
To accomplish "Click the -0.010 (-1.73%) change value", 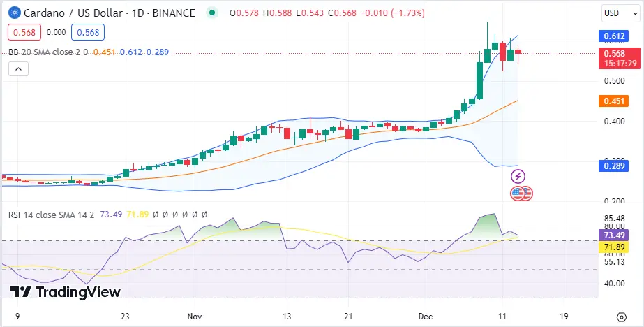I will point(393,13).
